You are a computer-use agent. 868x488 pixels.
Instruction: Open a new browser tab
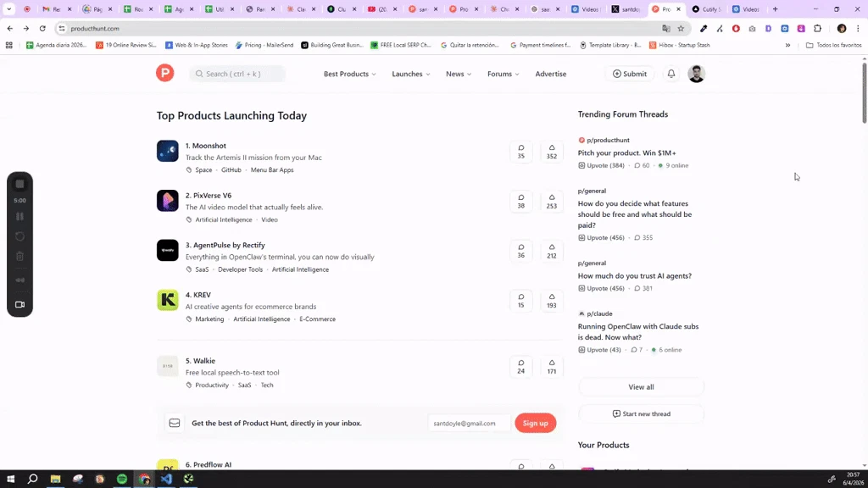point(775,9)
